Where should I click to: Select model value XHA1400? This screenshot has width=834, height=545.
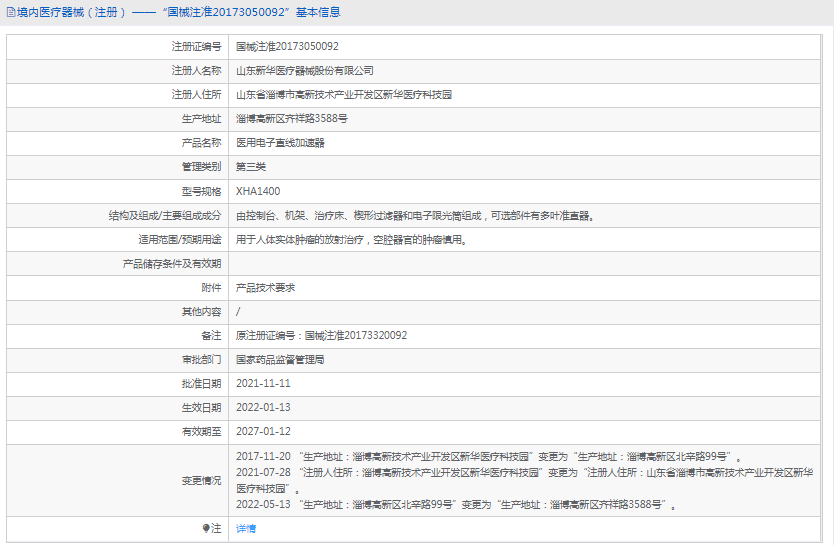[x=258, y=191]
